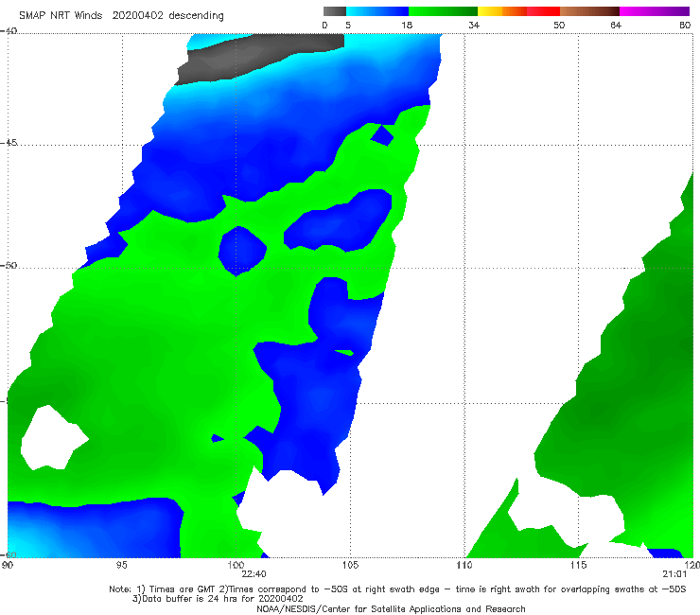
Task: Click the longitude label '110'
Action: pos(464,566)
